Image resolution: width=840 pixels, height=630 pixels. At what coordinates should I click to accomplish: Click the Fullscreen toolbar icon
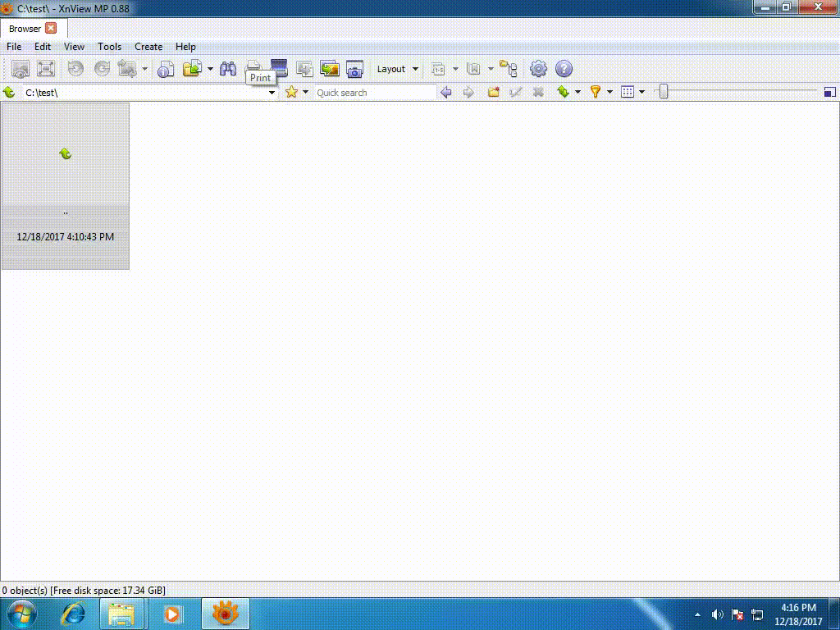[x=46, y=69]
